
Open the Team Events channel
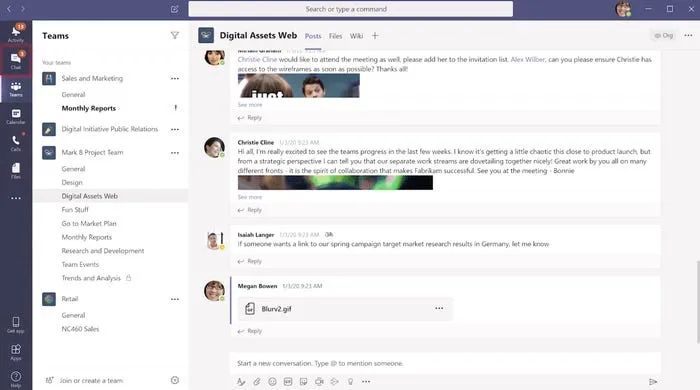click(x=80, y=265)
